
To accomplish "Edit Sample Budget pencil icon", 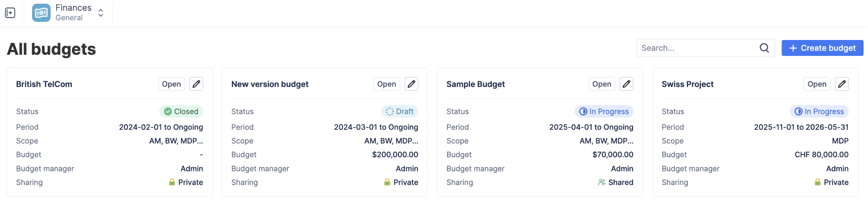I will [x=626, y=84].
